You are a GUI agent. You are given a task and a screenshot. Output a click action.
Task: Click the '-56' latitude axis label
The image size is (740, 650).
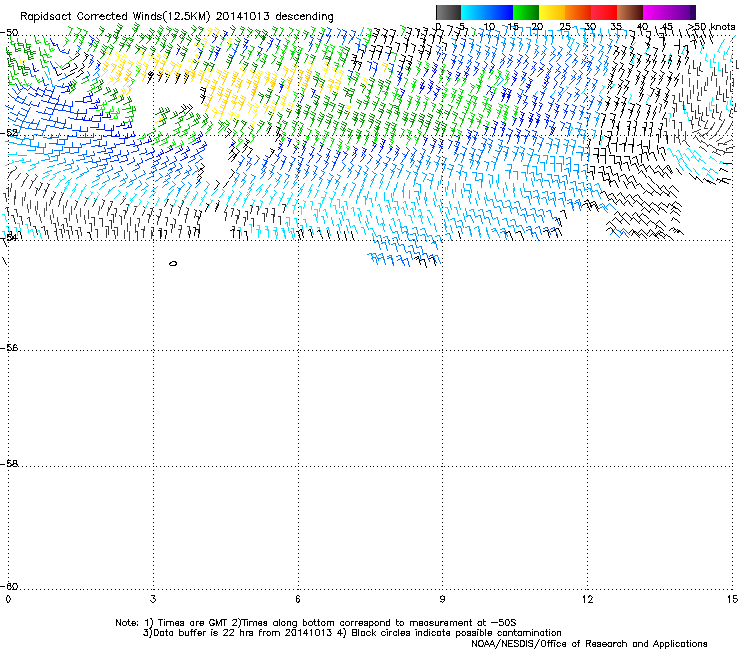(9, 348)
